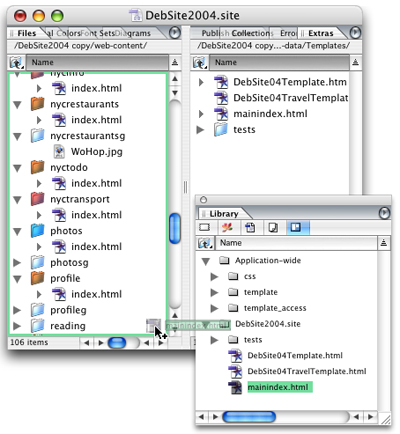
Task: Expand the css folder in Library
Action: coord(214,276)
